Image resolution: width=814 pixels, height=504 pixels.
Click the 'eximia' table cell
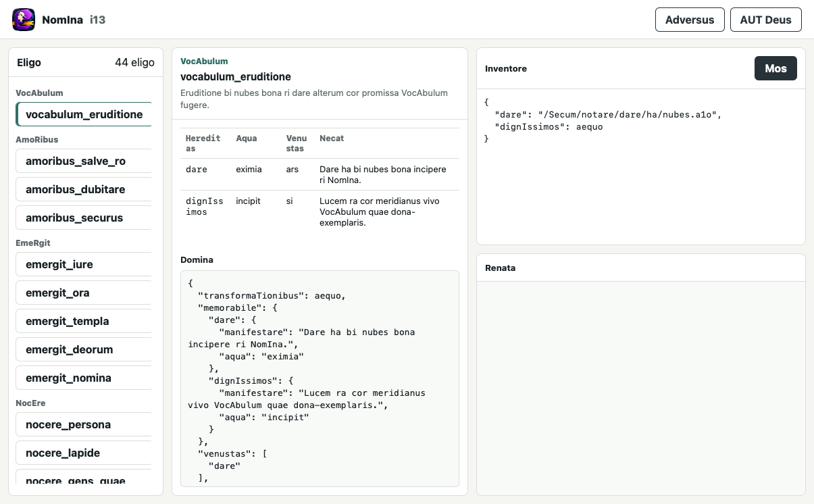tap(249, 169)
